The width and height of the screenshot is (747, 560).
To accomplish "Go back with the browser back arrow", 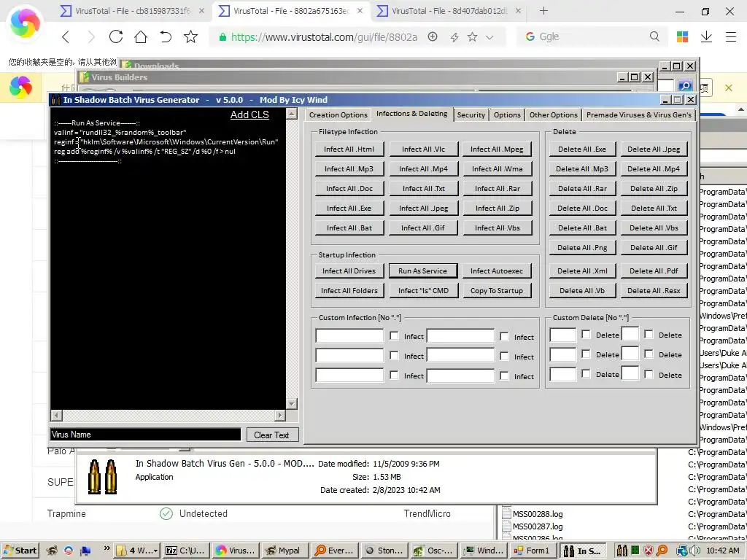I will pyautogui.click(x=66, y=36).
